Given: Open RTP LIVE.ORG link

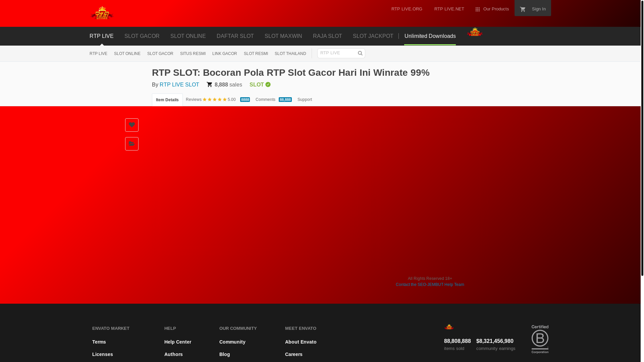Looking at the screenshot, I should point(407,9).
